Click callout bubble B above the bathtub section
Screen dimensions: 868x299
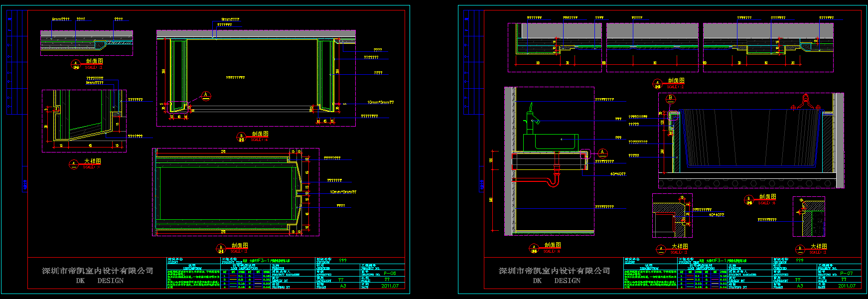[x=670, y=98]
